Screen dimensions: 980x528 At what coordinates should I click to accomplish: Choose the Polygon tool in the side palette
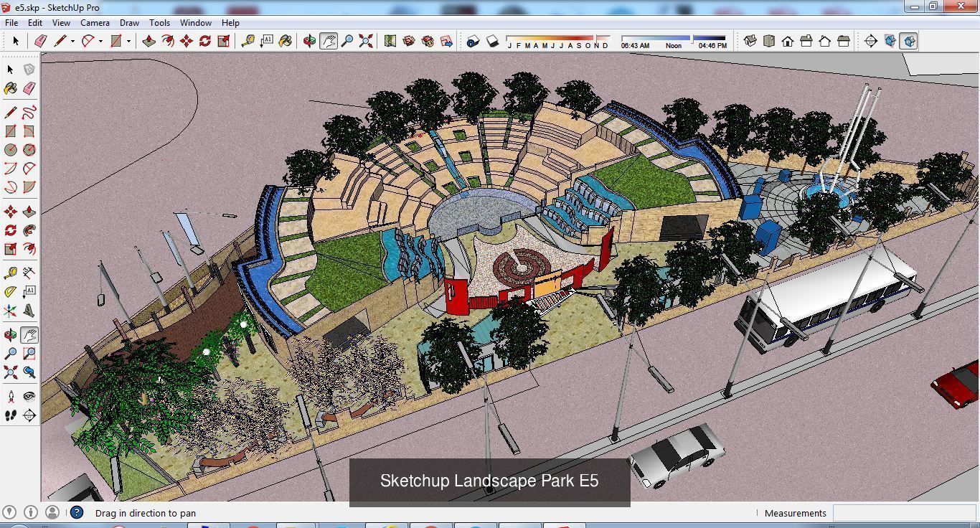point(29,149)
